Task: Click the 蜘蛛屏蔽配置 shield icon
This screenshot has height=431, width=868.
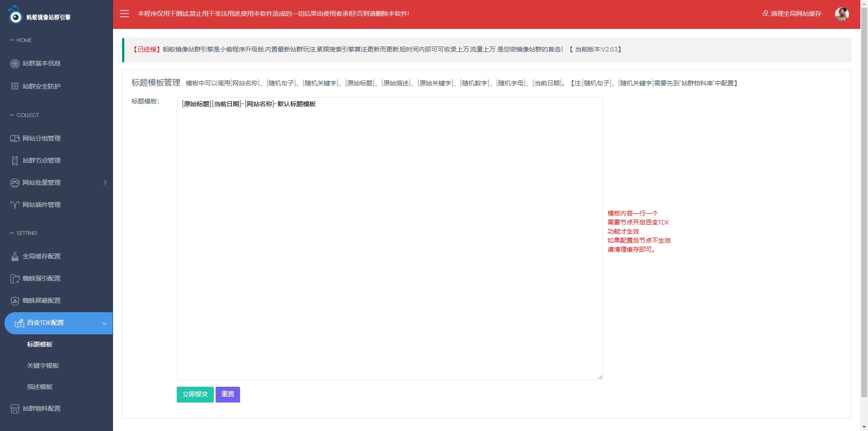Action: click(15, 301)
